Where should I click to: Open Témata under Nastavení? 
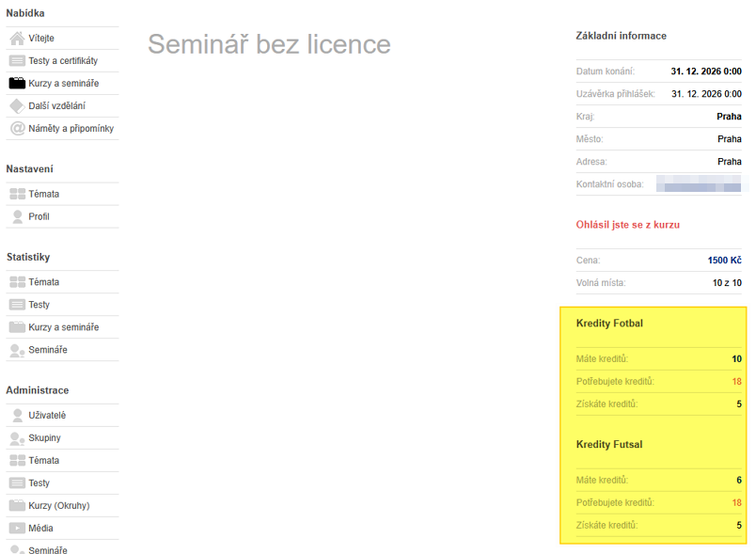43,195
